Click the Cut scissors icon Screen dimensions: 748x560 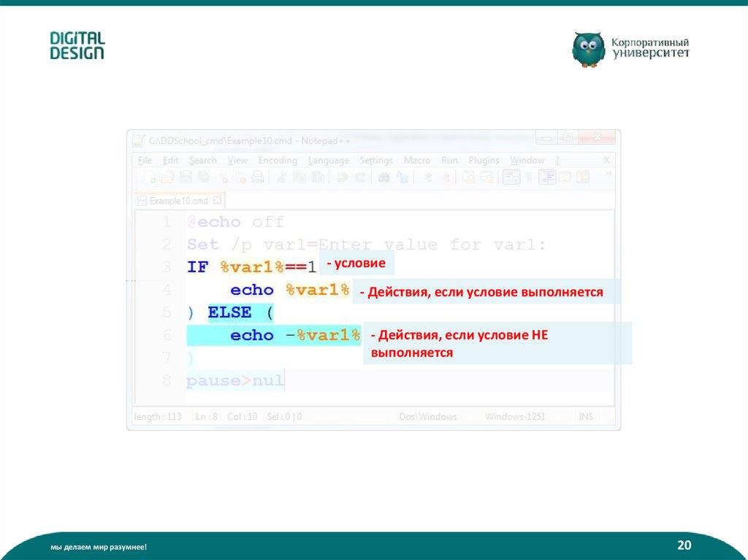pos(281,177)
